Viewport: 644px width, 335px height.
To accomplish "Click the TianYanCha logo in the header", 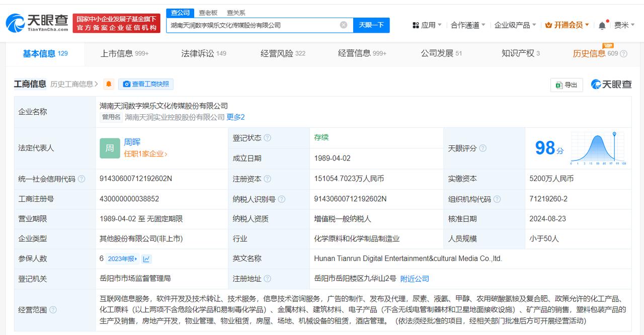I will [37, 23].
